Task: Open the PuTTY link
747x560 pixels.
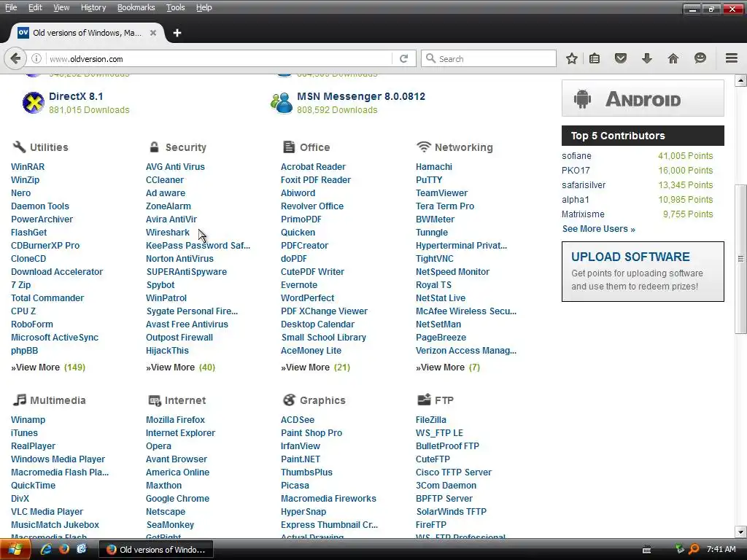Action: (x=429, y=180)
